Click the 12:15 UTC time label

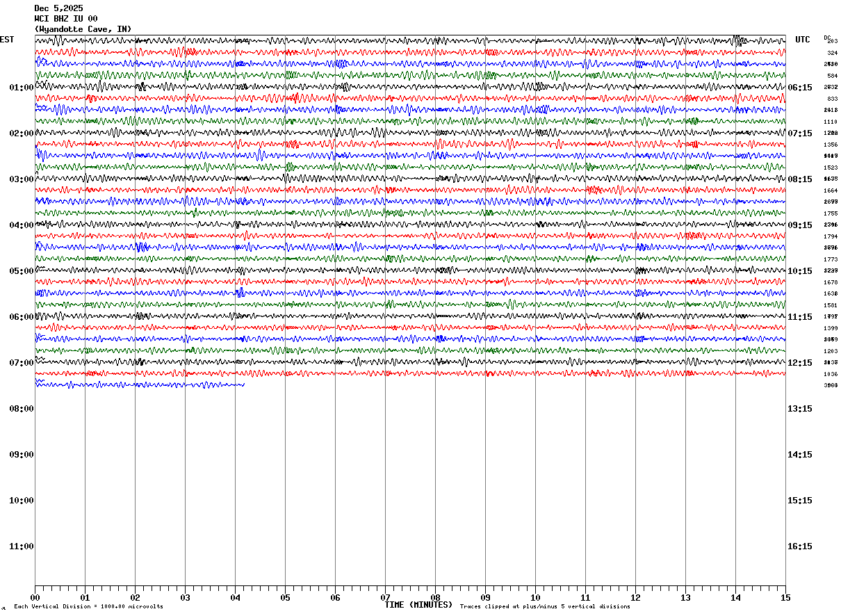pos(800,363)
